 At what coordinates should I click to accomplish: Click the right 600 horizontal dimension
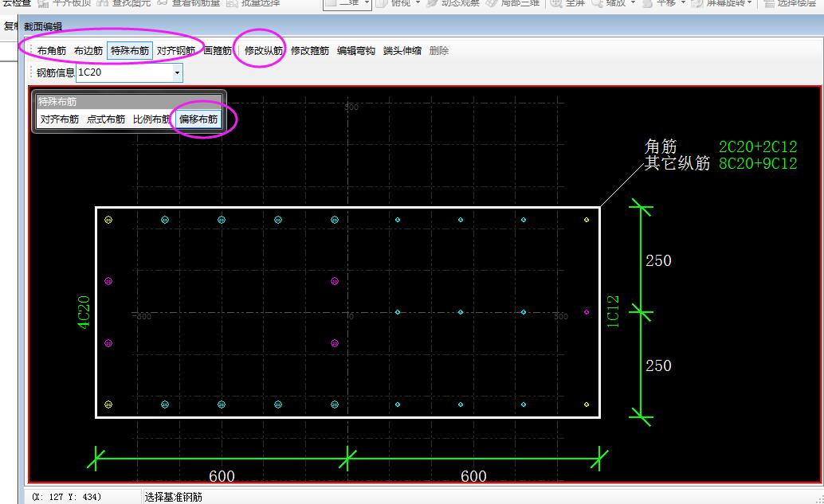[x=473, y=476]
